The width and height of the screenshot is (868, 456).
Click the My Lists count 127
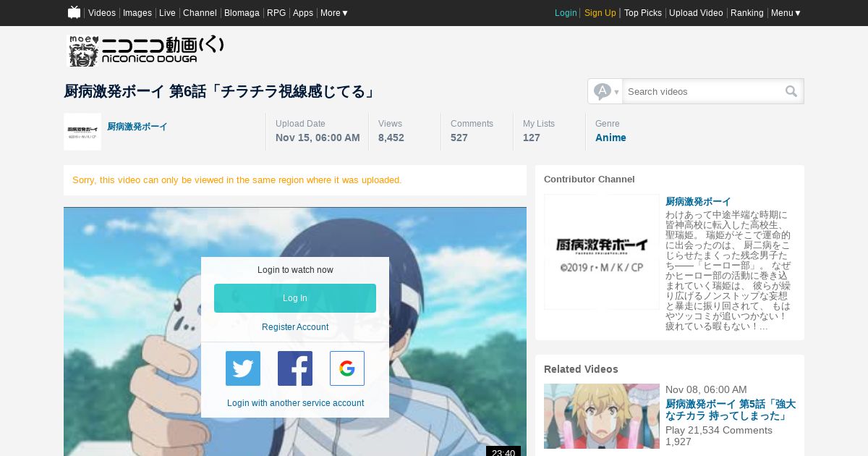(532, 138)
